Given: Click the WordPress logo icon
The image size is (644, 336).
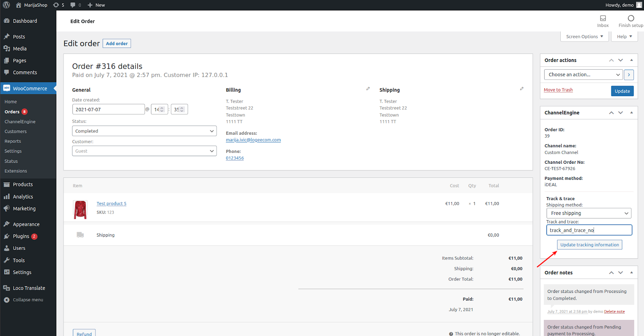Looking at the screenshot, I should (x=6, y=5).
